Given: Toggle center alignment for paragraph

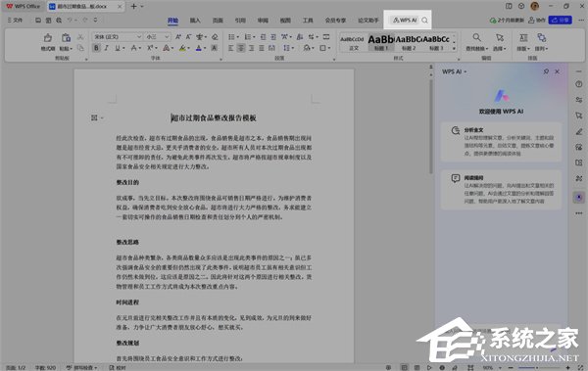Looking at the screenshot, I should click(x=241, y=48).
